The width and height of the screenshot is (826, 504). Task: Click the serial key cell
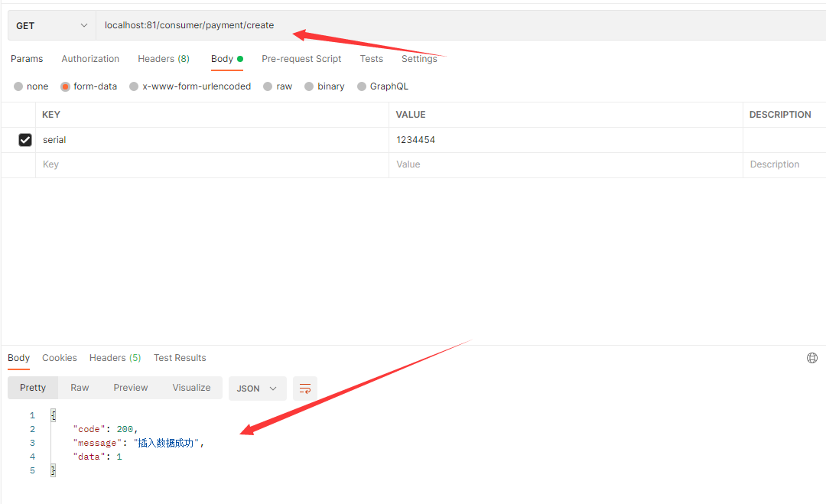(x=212, y=140)
